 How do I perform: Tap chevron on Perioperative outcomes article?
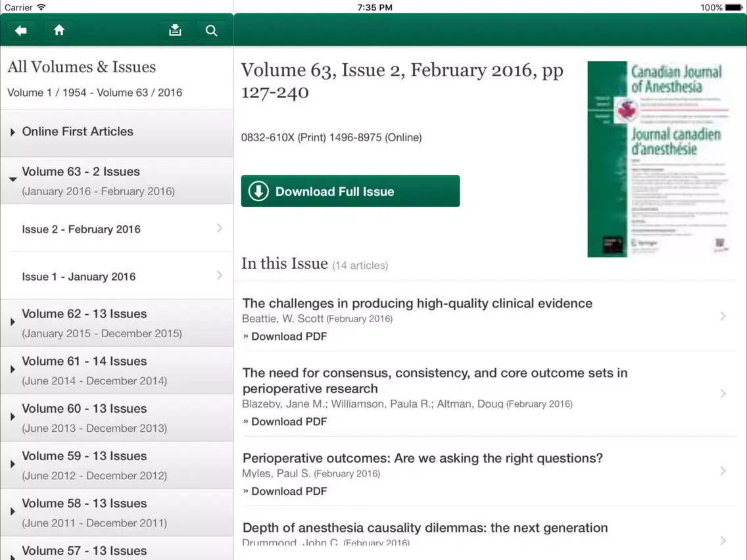click(x=723, y=471)
